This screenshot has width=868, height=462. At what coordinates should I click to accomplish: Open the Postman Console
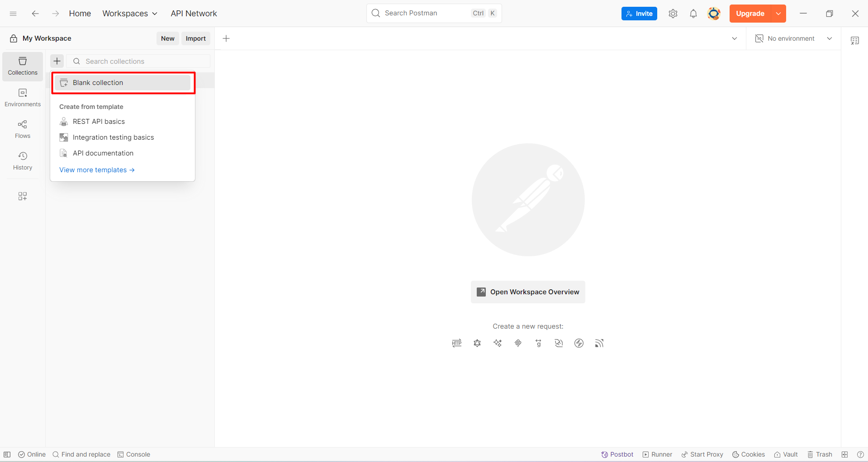[x=133, y=454]
